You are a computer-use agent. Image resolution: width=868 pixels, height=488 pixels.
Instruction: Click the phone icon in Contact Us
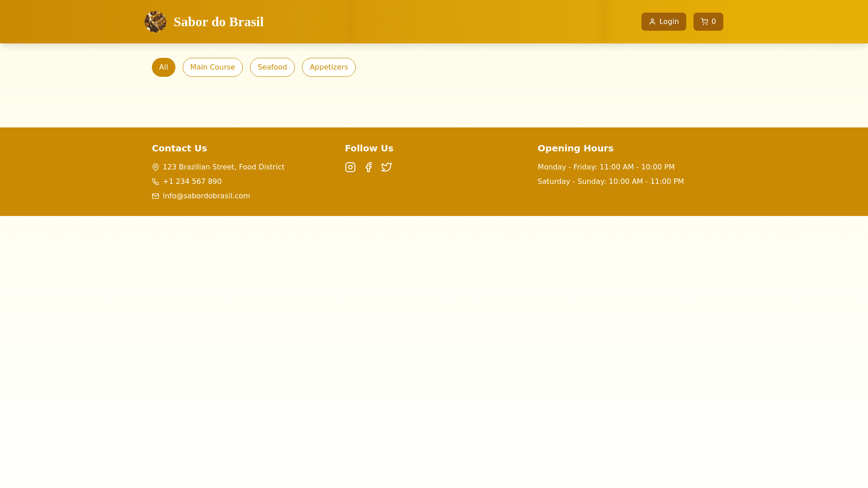(156, 182)
